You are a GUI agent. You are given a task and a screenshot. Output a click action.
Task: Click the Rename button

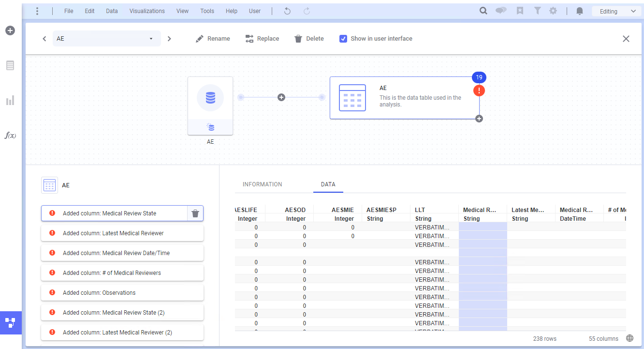point(213,39)
